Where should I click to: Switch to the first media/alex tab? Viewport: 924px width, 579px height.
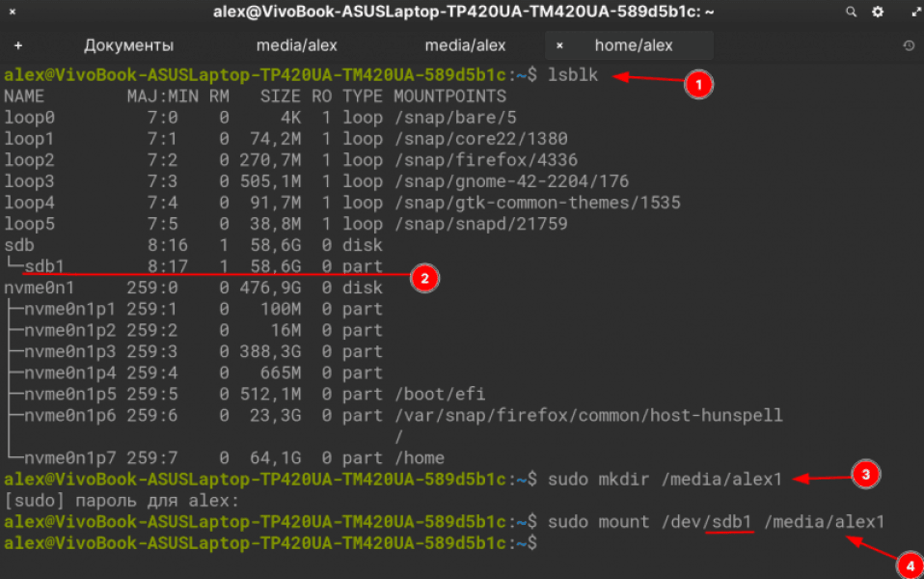(296, 44)
